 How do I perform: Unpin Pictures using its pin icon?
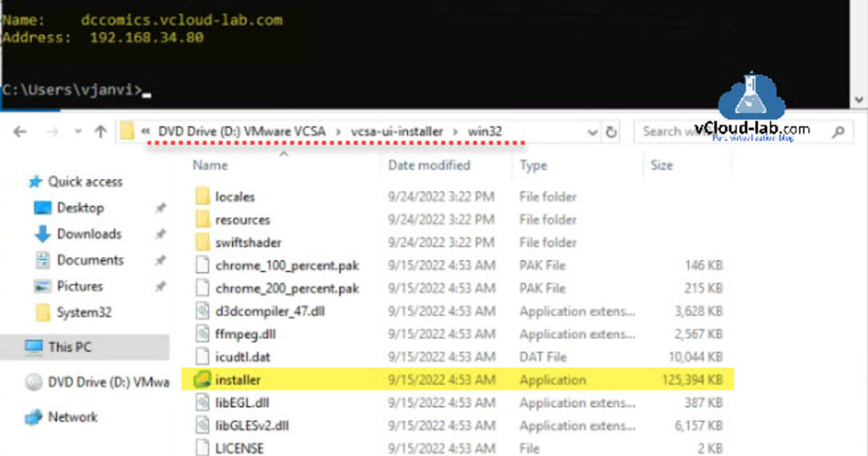(161, 287)
